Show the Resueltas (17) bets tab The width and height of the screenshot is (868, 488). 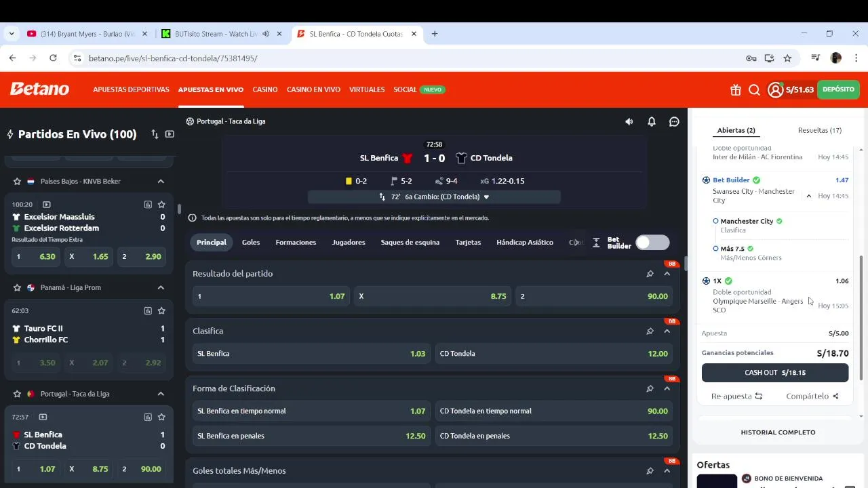click(x=820, y=130)
